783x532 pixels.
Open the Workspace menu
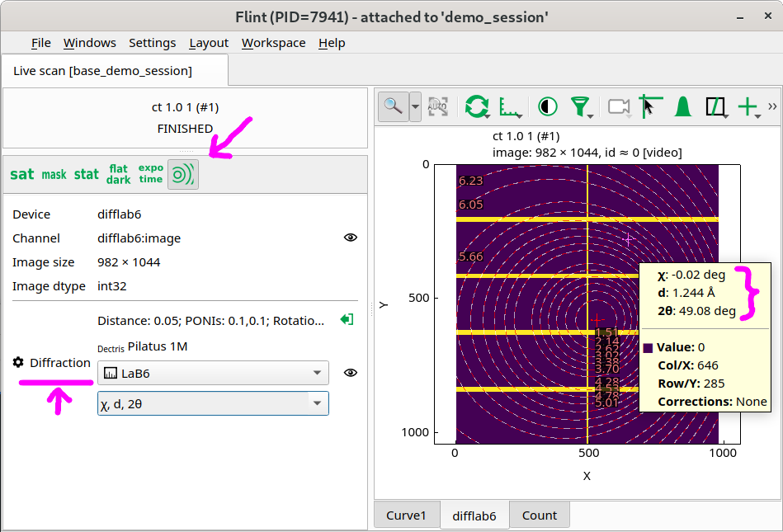point(274,43)
